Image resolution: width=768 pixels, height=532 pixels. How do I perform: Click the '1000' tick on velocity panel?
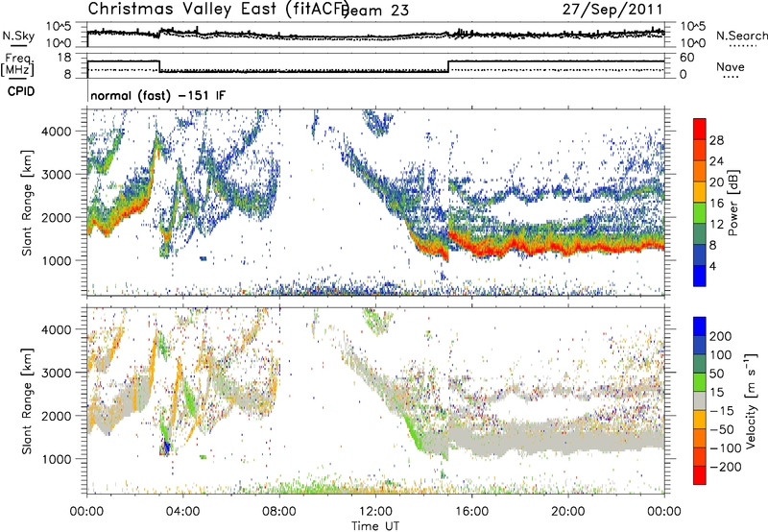[x=56, y=459]
